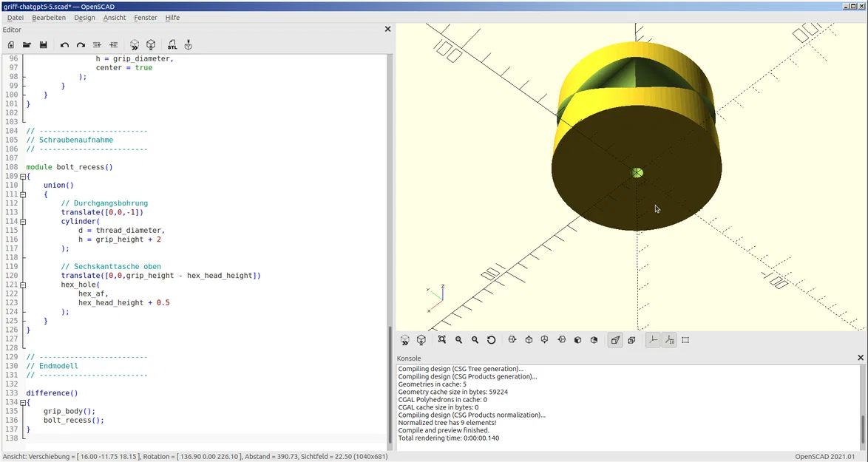This screenshot has height=462, width=868.
Task: Run Preview from the editor toolbar
Action: 134,45
